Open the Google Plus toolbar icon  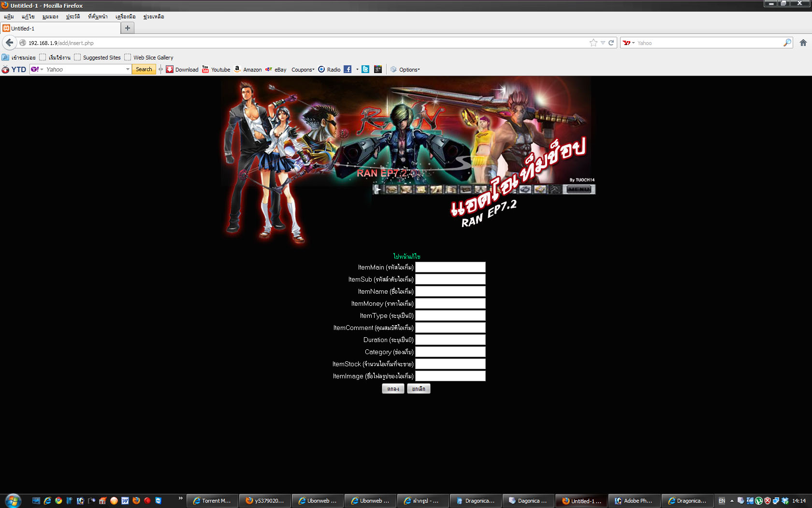[378, 70]
